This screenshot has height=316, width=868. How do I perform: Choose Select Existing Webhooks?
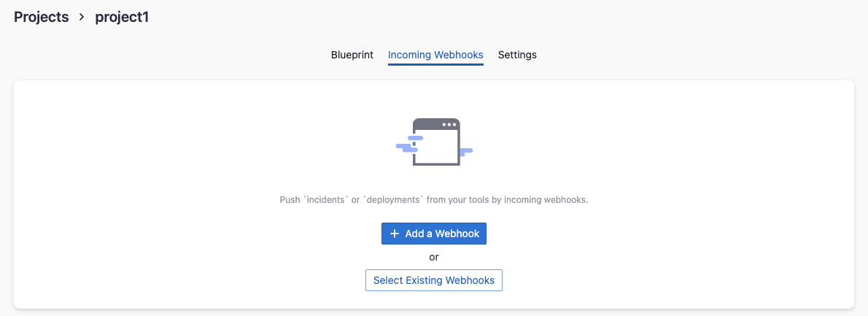coord(434,280)
